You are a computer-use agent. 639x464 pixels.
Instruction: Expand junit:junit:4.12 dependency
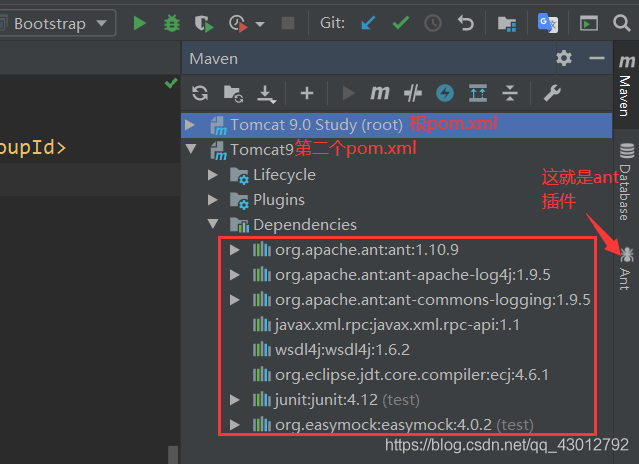click(234, 400)
